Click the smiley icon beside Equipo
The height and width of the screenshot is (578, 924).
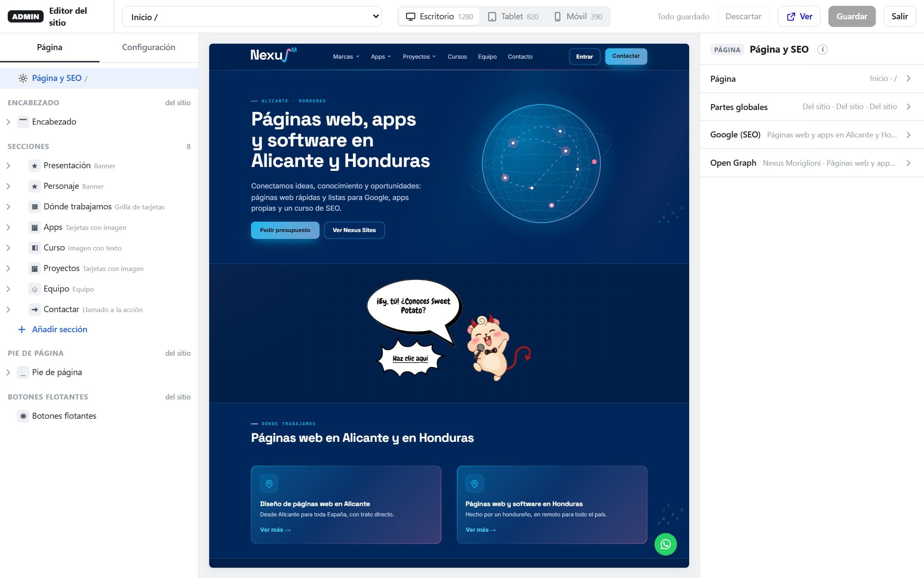35,289
